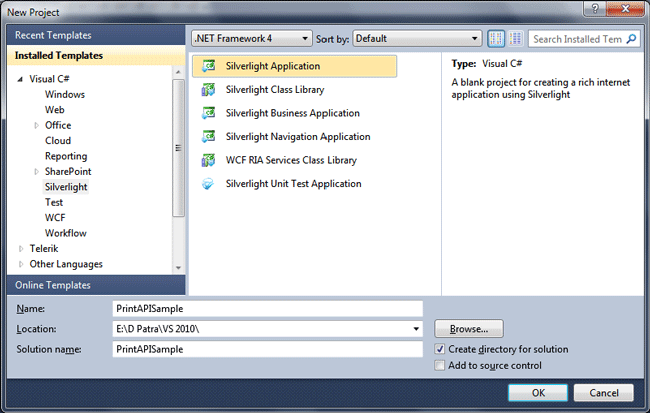650x413 pixels.
Task: Open the Sort by Default dropdown
Action: point(417,39)
